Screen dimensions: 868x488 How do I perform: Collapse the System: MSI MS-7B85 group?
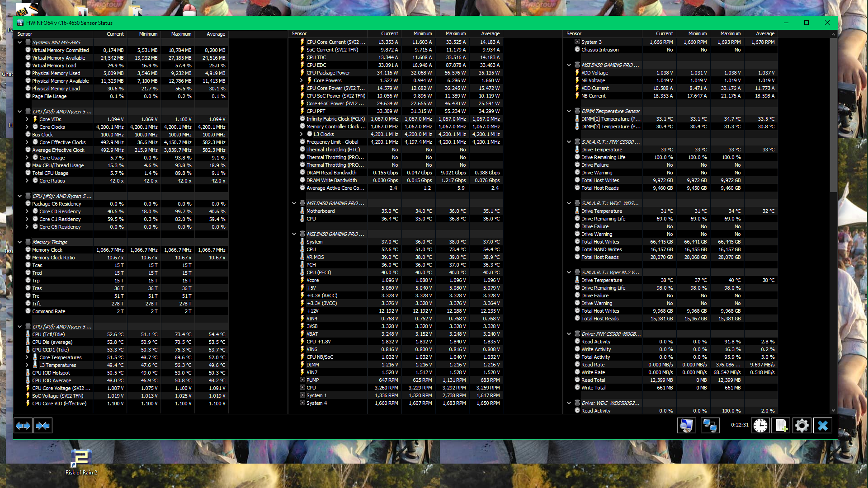[20, 42]
